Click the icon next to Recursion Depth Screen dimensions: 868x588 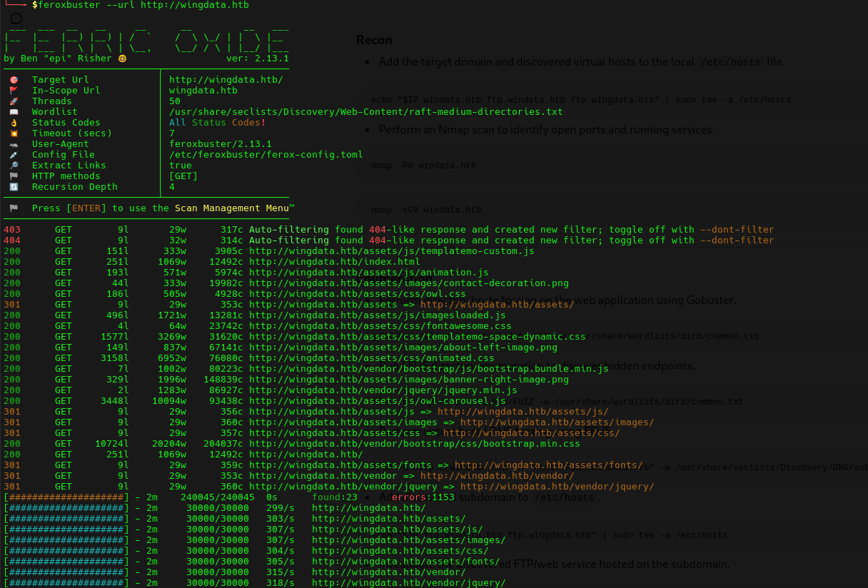tap(14, 187)
